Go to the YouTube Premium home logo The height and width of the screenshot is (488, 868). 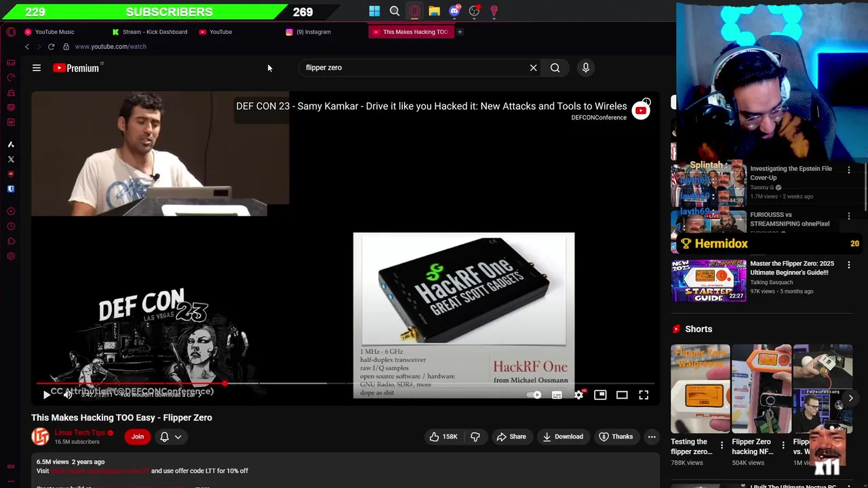[76, 68]
